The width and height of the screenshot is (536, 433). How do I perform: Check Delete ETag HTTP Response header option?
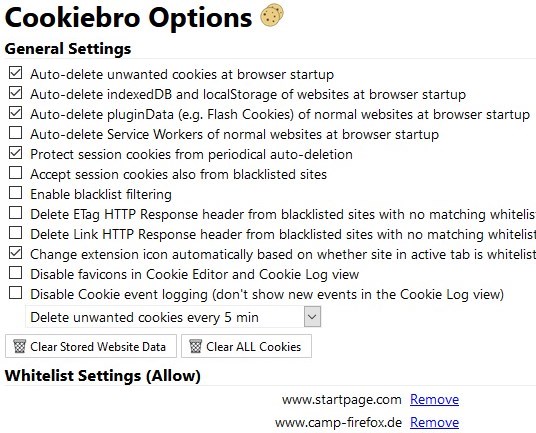[x=15, y=213]
